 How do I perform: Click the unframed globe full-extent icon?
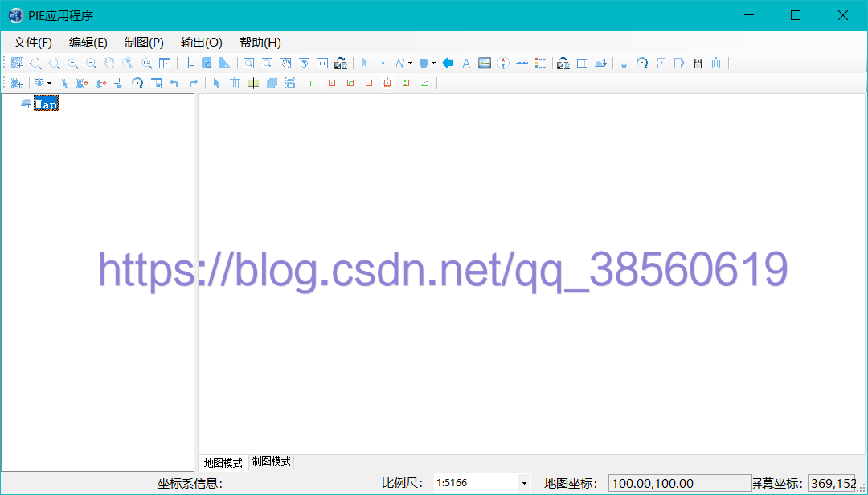[128, 63]
